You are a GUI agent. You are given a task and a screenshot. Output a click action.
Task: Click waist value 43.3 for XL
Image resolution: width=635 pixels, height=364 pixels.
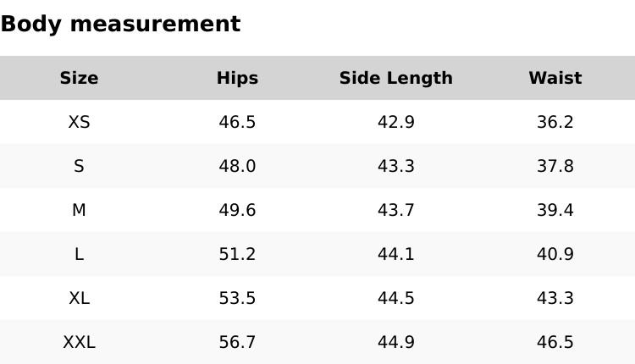click(555, 298)
